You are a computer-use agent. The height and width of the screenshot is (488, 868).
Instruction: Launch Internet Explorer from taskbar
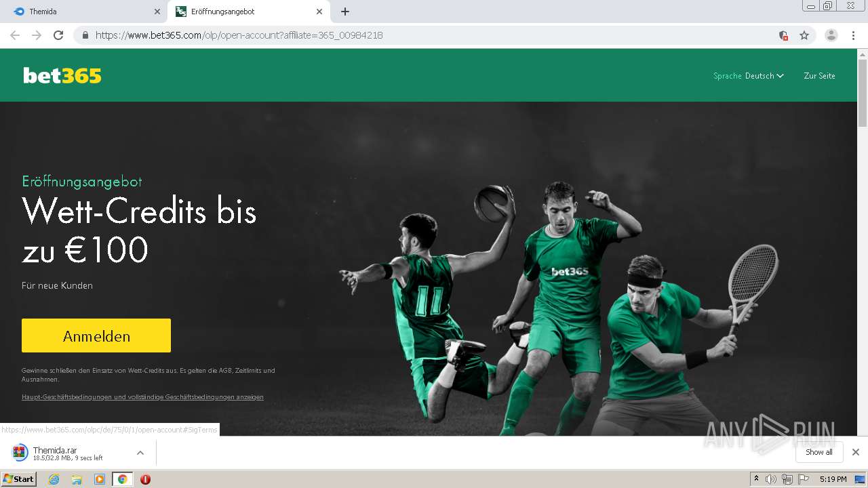[x=54, y=479]
